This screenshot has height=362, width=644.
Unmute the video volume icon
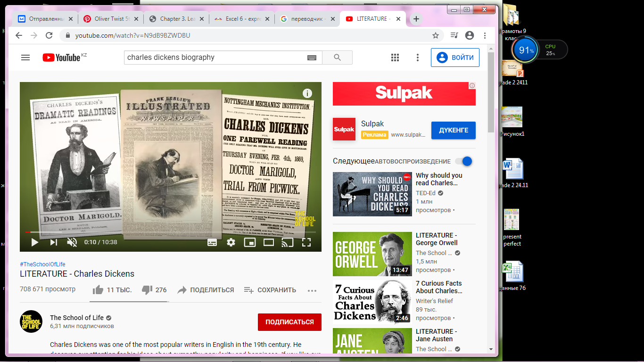click(72, 242)
